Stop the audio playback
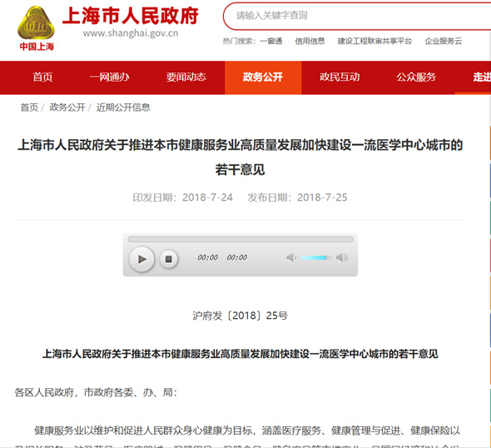491x448 pixels. coord(169,259)
